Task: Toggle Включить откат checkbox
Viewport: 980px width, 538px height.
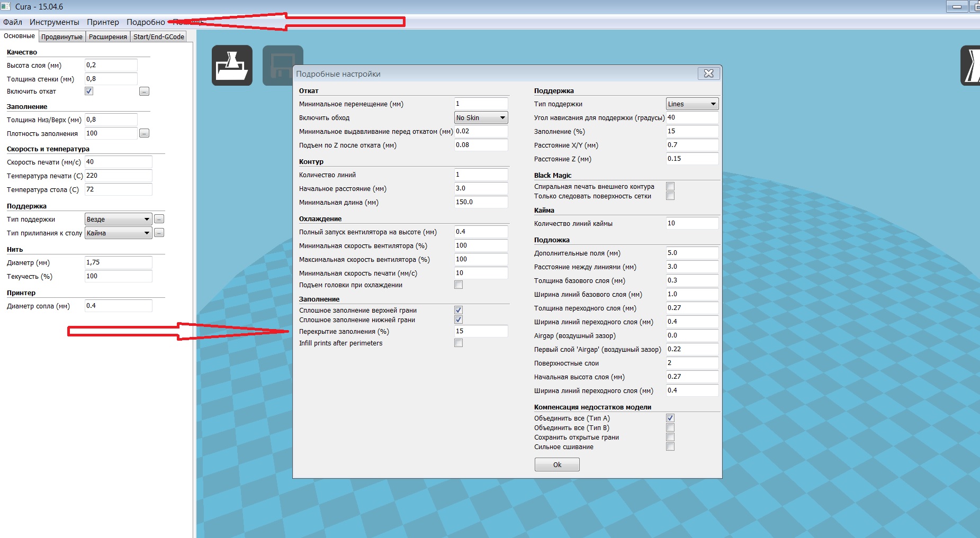Action: [x=89, y=91]
